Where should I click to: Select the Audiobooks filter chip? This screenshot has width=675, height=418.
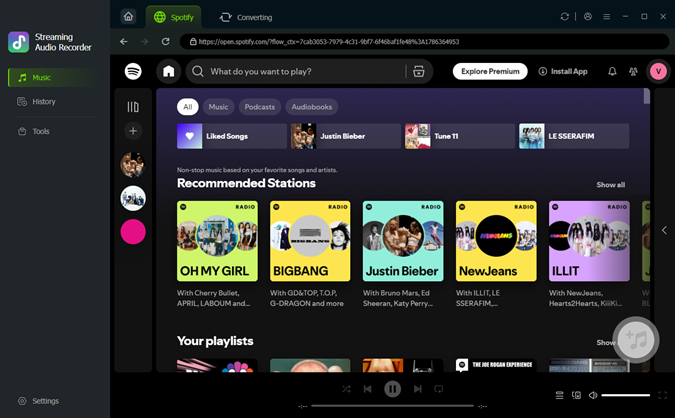click(312, 107)
